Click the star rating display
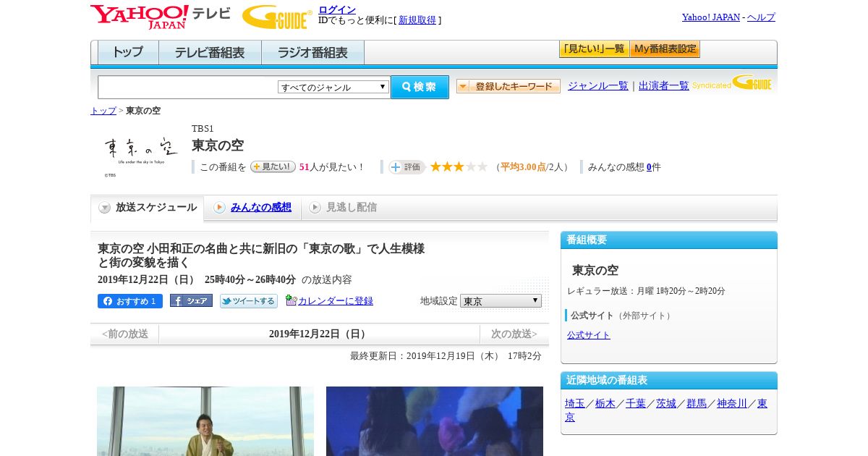The image size is (868, 456). pos(459,167)
